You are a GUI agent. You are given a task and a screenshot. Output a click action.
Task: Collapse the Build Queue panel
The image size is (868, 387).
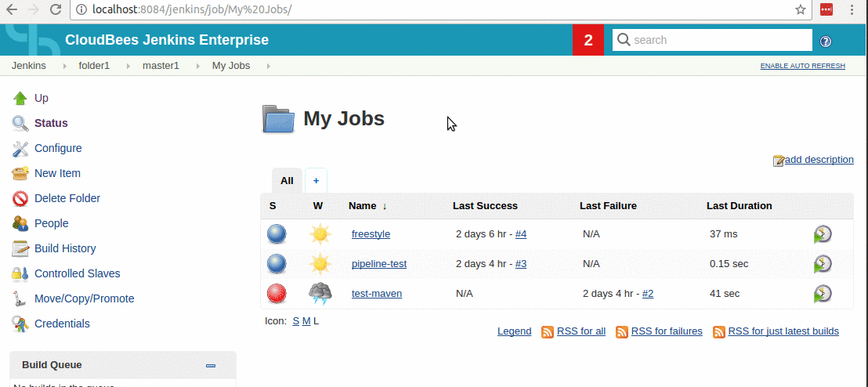pyautogui.click(x=211, y=365)
